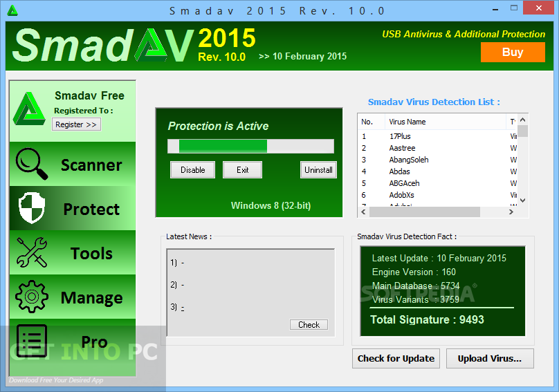Viewport: 559px width, 392px height.
Task: Click the Total Signature : 9493 text
Action: [x=427, y=319]
